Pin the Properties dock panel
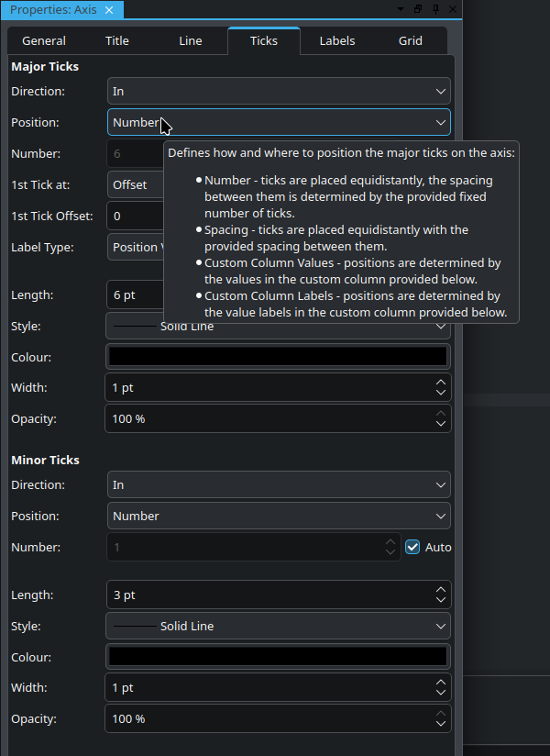The width and height of the screenshot is (550, 756). pyautogui.click(x=435, y=9)
